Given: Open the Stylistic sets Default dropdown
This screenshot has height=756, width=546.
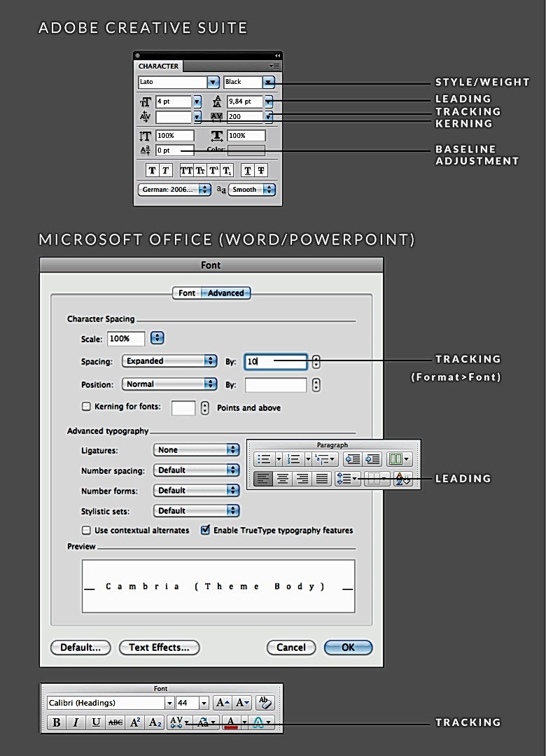Looking at the screenshot, I should (x=196, y=510).
